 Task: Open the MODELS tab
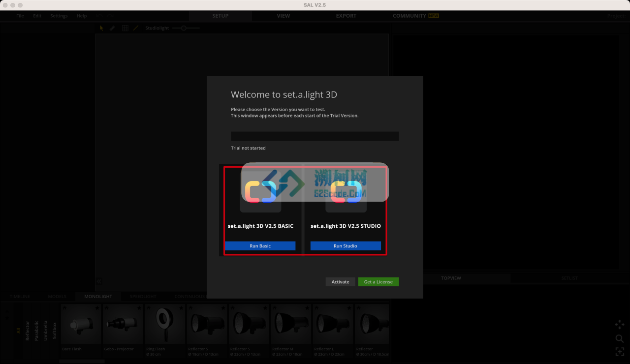point(57,297)
